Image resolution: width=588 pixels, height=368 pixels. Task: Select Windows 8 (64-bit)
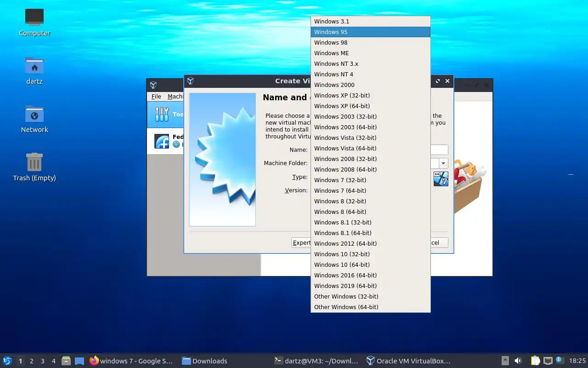point(370,212)
